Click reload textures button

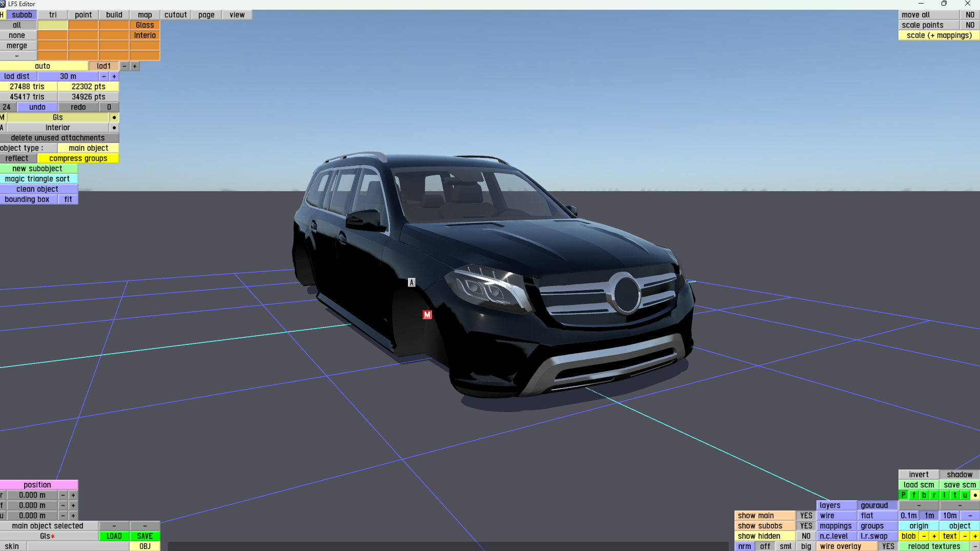pyautogui.click(x=934, y=546)
